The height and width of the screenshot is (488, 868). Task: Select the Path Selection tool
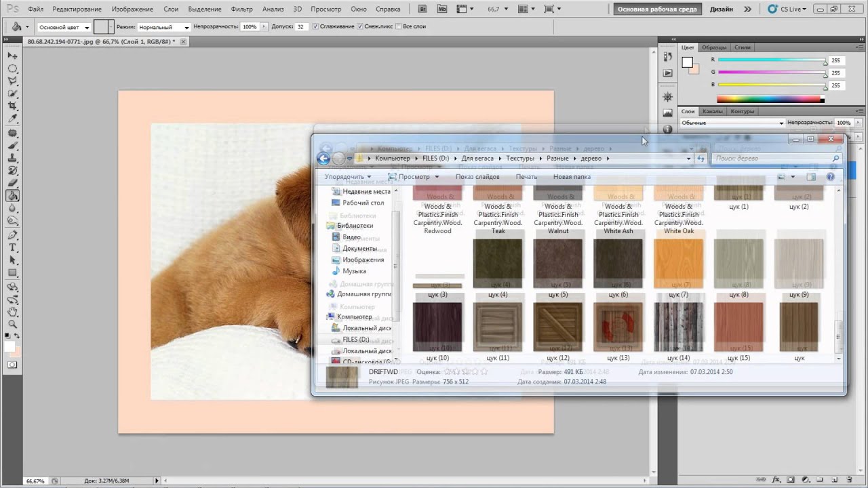pos(12,260)
